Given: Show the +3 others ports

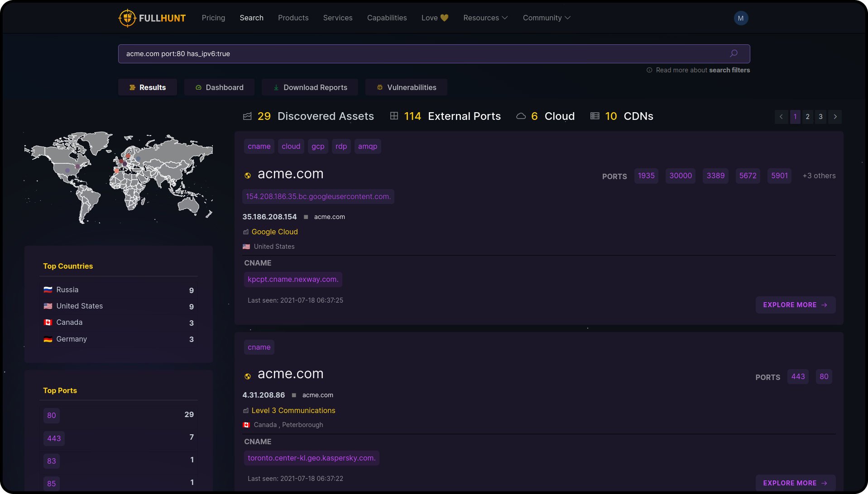Looking at the screenshot, I should 819,176.
